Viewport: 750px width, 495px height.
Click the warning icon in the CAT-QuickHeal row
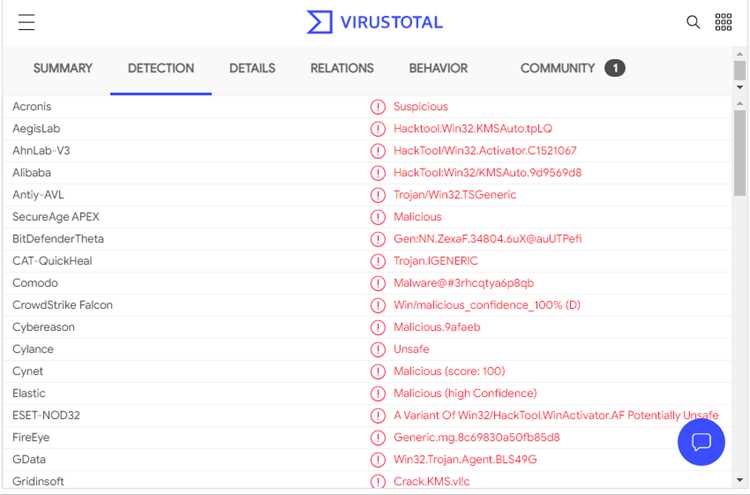click(x=378, y=261)
